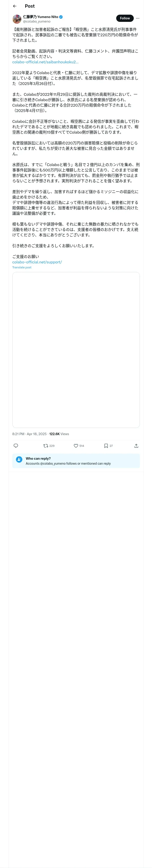Click the display name 仁藤夢乃 Yumeno Nito
Image resolution: width=152 pixels, height=868 pixels.
point(41,17)
